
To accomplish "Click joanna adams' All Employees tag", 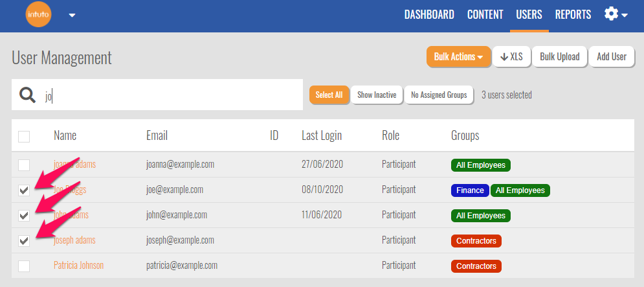I will point(480,165).
